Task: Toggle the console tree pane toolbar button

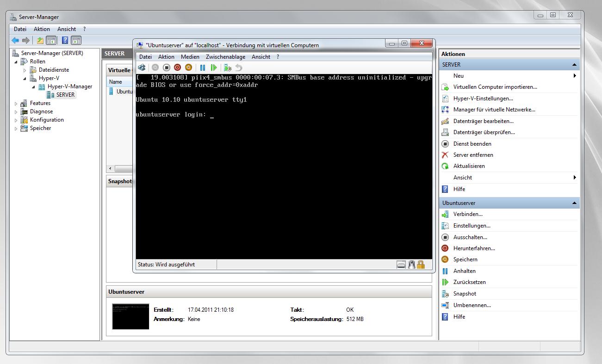Action: [51, 40]
